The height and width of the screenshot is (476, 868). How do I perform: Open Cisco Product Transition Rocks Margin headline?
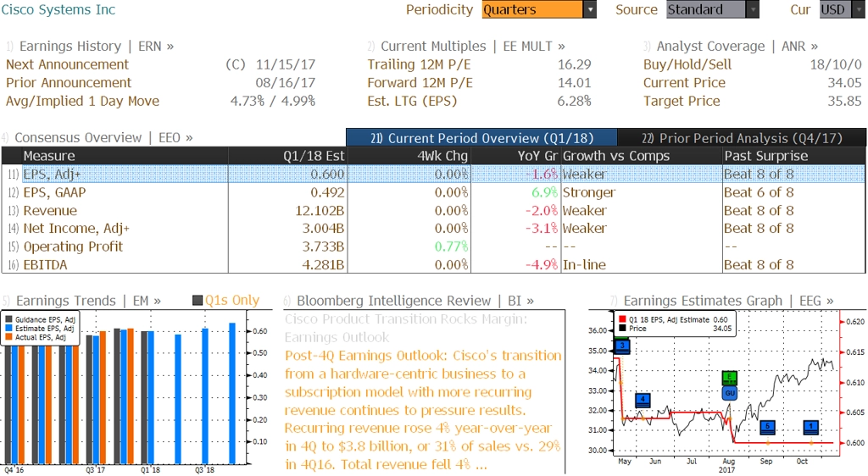[406, 328]
